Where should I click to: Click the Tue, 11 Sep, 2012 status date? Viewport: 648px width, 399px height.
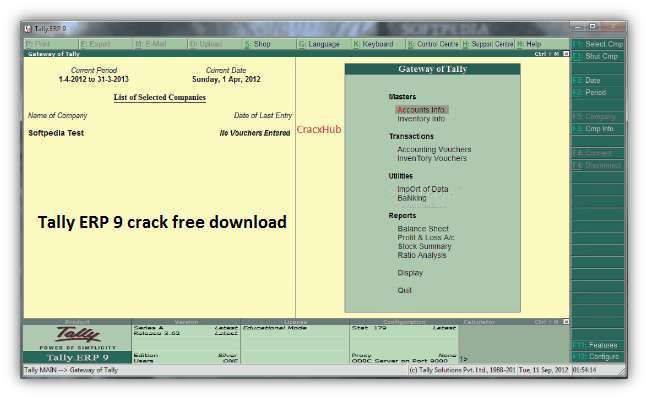[543, 370]
